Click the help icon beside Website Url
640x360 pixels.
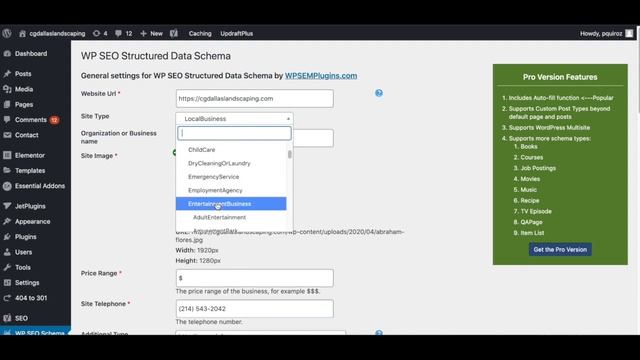379,93
